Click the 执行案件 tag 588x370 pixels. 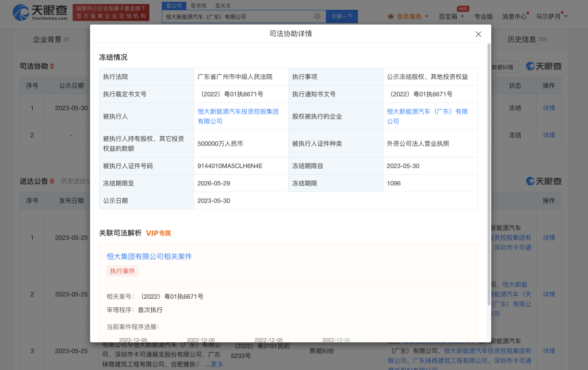tap(123, 271)
